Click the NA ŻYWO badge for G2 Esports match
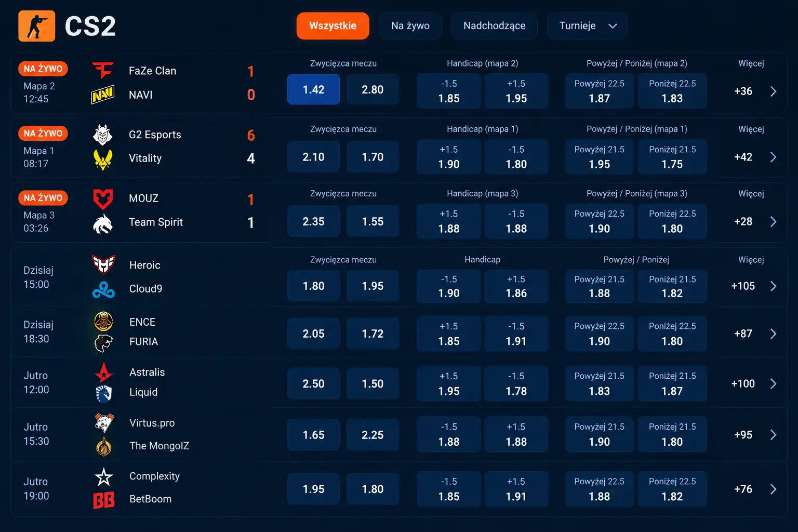Viewport: 798px width, 532px height. click(43, 134)
